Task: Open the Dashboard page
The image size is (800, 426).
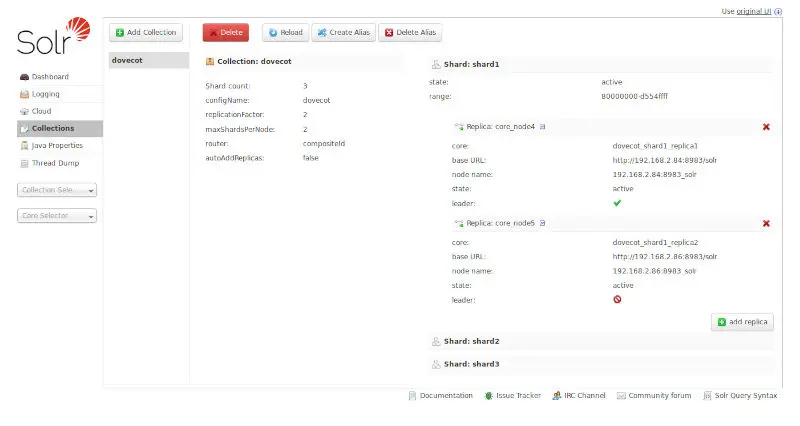Action: tap(50, 77)
